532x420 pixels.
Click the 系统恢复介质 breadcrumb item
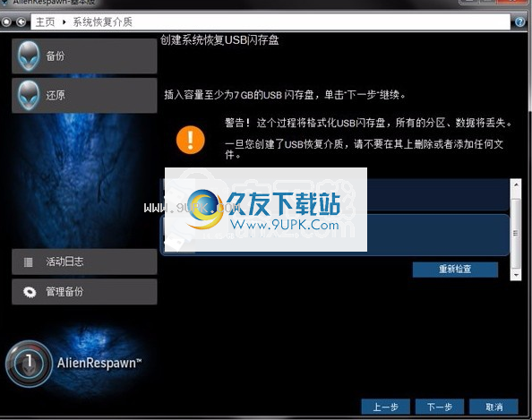pos(102,22)
